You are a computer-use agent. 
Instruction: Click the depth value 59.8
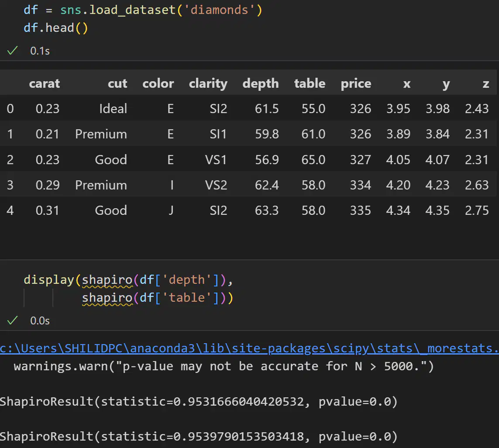pos(267,134)
